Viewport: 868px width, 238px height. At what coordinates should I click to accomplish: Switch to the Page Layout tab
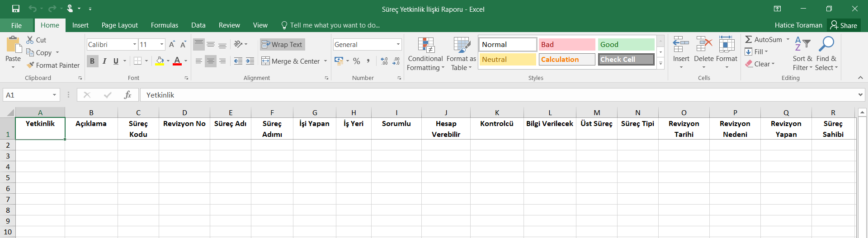119,25
